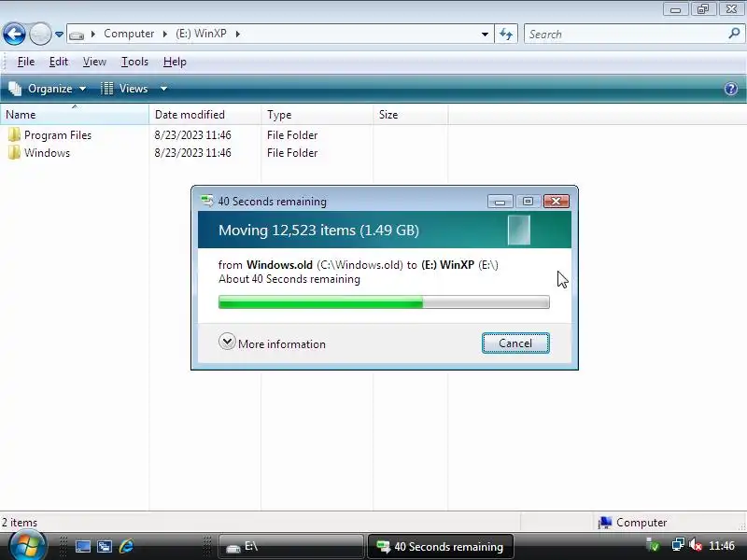Click the Windows row File Folder type

click(292, 153)
